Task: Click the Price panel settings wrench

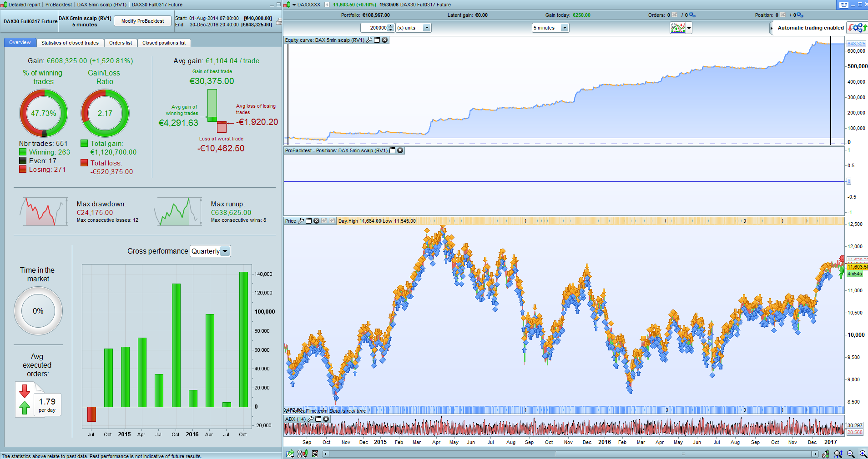Action: pyautogui.click(x=301, y=221)
